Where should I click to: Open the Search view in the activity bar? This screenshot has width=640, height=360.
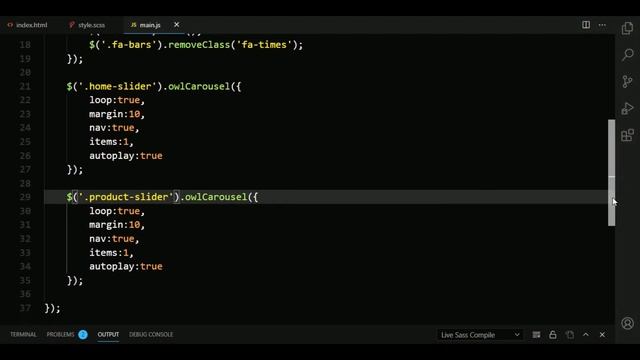click(x=627, y=55)
